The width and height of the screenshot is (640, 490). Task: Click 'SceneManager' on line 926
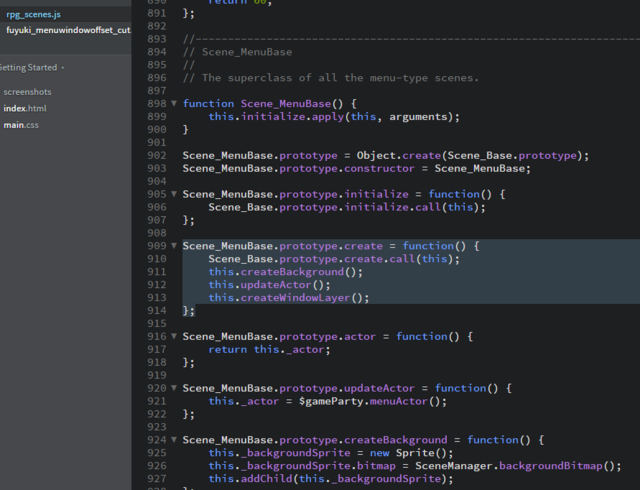(454, 466)
